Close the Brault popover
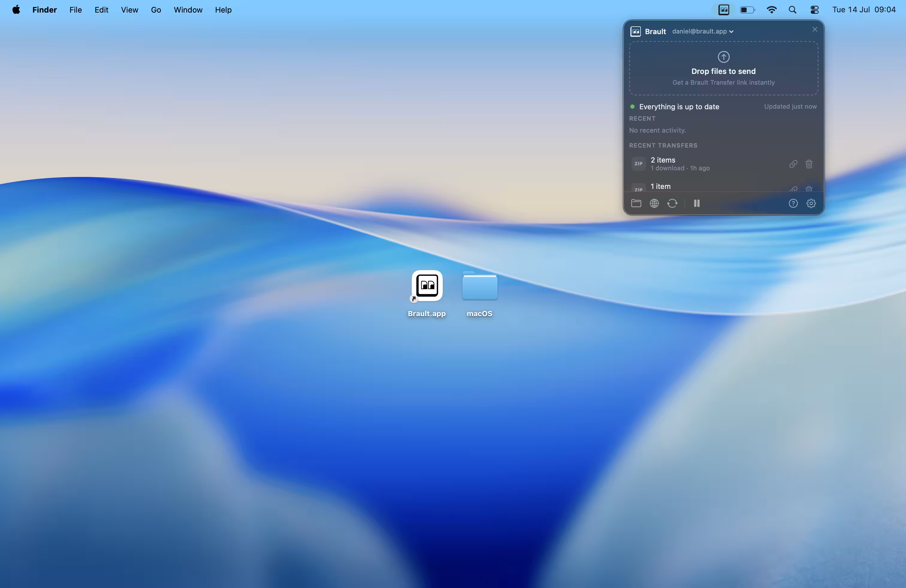Image resolution: width=906 pixels, height=588 pixels. click(x=815, y=29)
